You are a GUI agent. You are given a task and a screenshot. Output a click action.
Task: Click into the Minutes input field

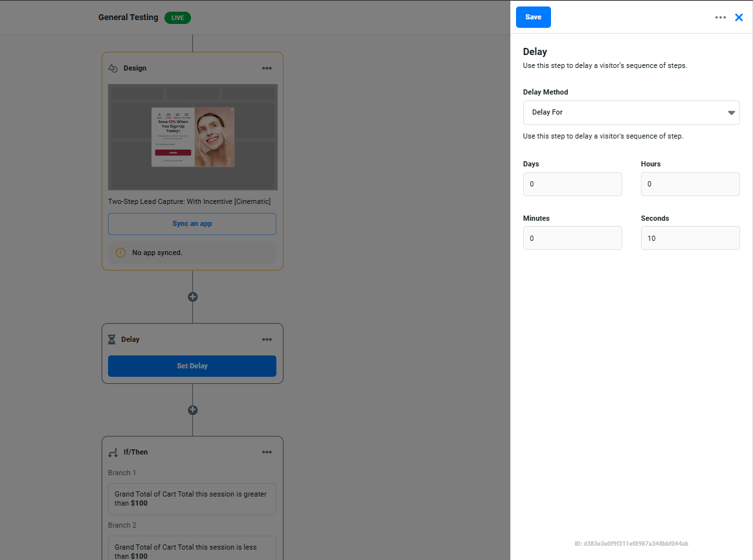(x=572, y=238)
